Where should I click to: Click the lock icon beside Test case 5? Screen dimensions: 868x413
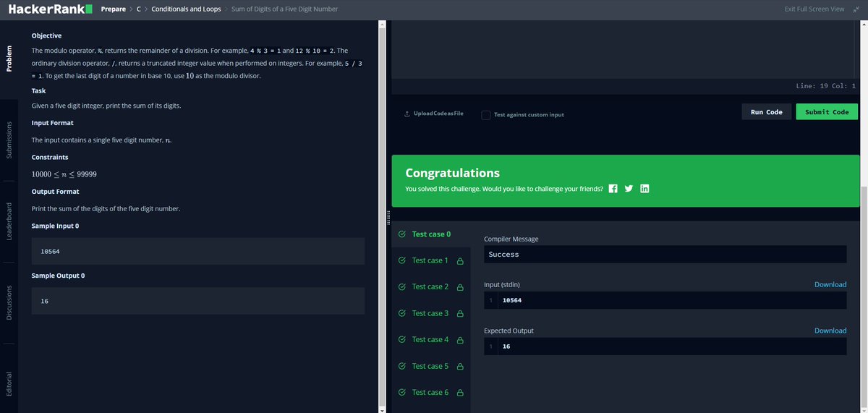(460, 367)
